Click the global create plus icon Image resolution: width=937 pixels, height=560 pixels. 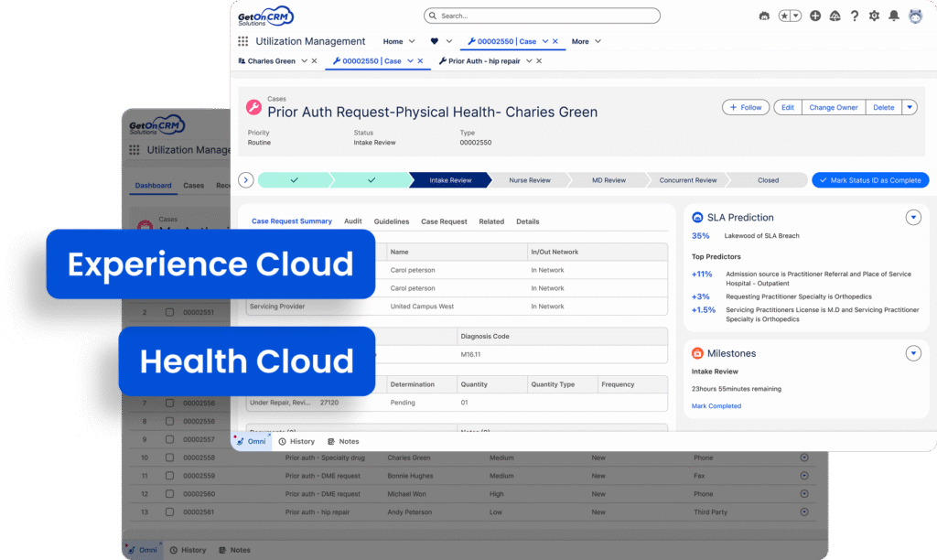(815, 16)
